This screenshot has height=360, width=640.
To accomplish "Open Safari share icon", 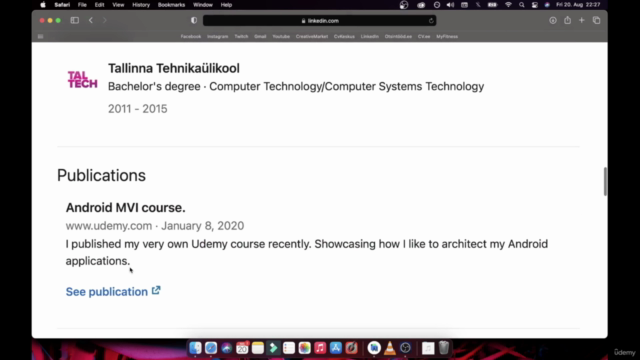I will (x=567, y=20).
